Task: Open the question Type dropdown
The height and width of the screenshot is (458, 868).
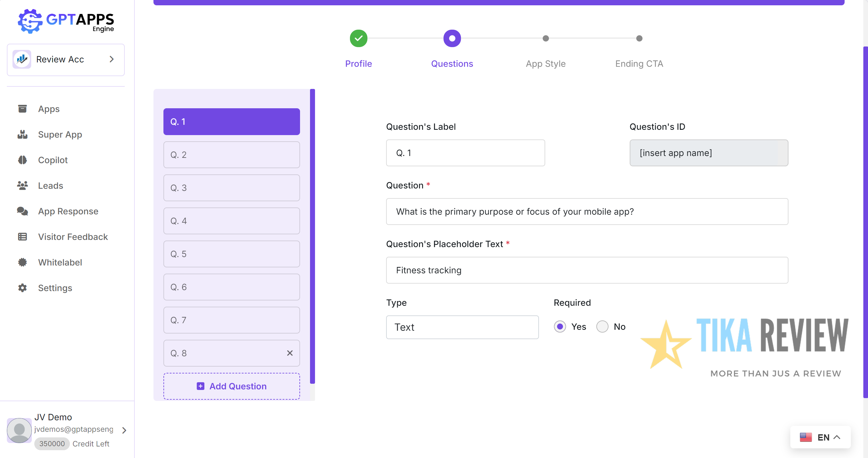Action: tap(462, 327)
